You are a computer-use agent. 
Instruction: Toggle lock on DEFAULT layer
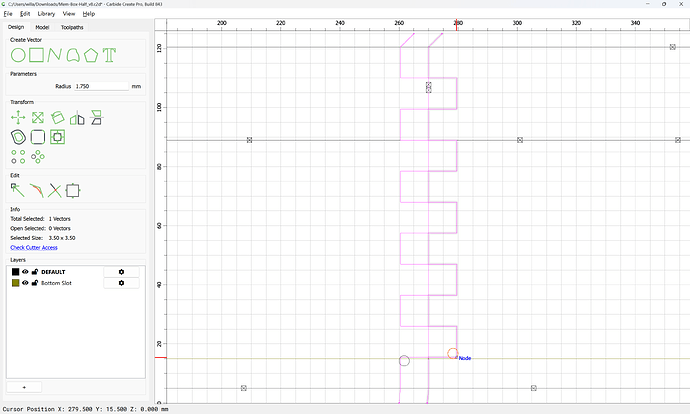coord(35,272)
